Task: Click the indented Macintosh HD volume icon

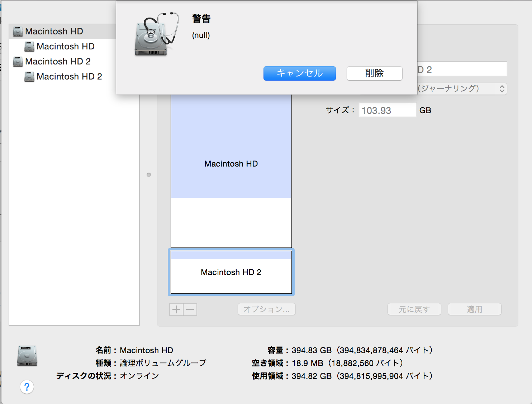Action: 29,47
